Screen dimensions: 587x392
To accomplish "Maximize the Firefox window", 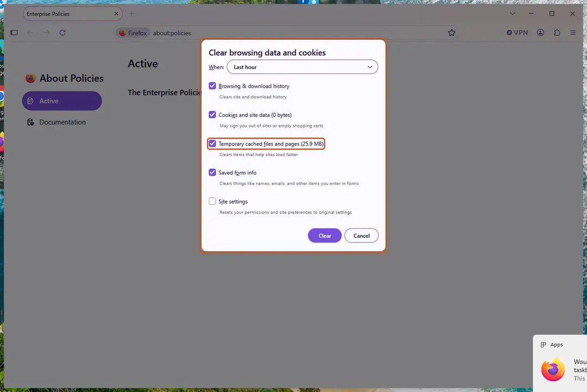I will coord(552,14).
